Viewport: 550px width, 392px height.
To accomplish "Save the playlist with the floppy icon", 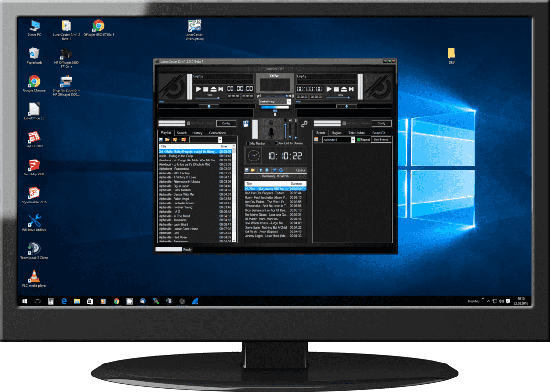I will (161, 140).
